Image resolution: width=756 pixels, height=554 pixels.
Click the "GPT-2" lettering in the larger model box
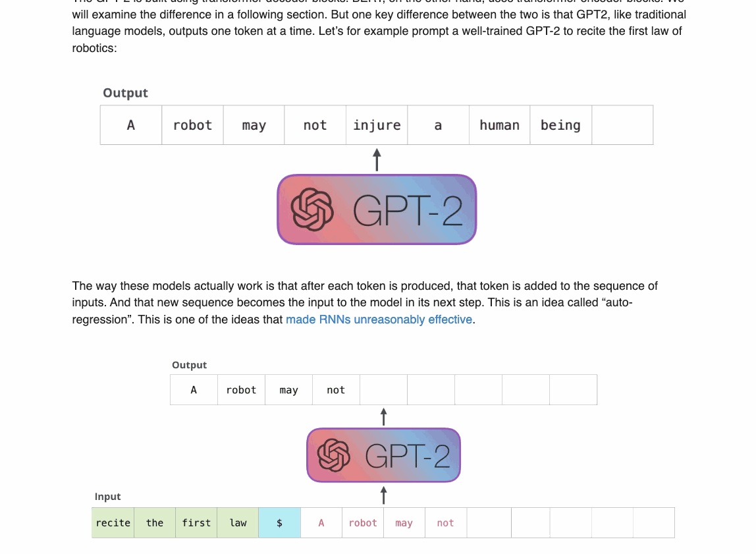click(x=407, y=210)
